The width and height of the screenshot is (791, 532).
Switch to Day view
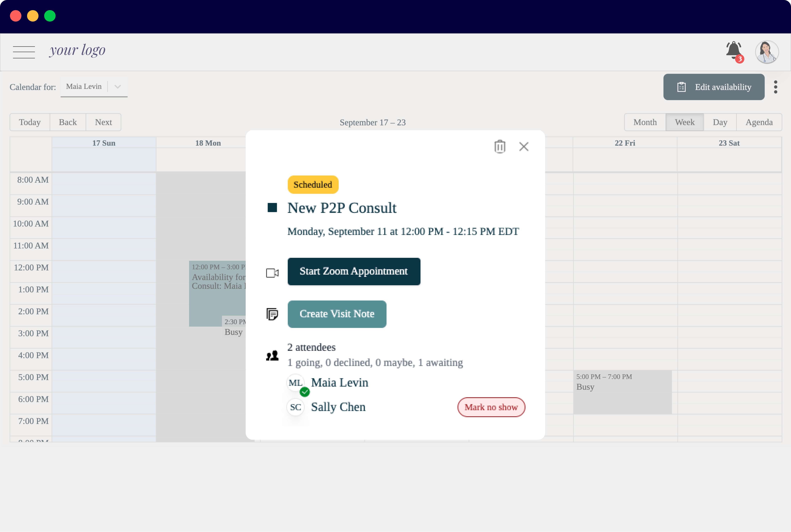pyautogui.click(x=720, y=122)
